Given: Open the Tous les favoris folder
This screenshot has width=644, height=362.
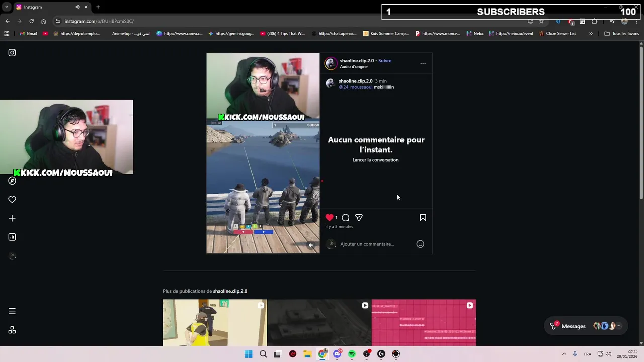Looking at the screenshot, I should coord(622,34).
